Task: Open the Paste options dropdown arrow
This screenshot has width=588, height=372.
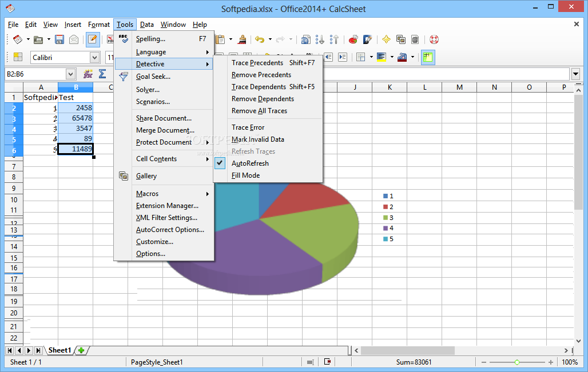Action: click(231, 39)
